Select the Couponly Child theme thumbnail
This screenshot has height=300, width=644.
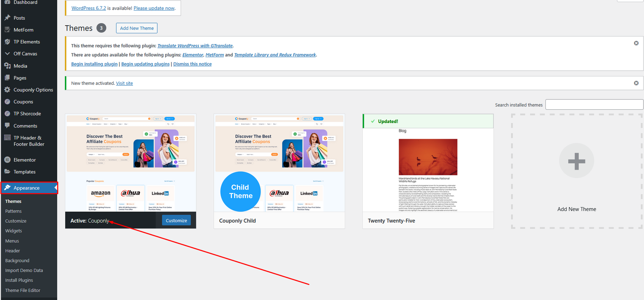[279, 163]
